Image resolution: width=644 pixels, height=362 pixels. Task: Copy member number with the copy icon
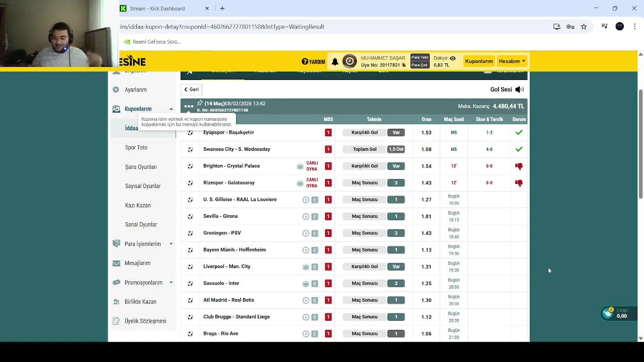(404, 65)
